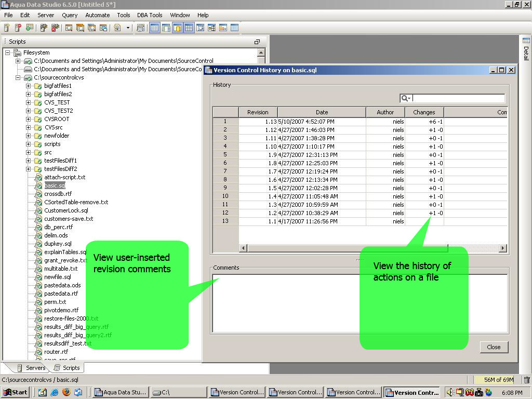Click the first query window magnifier icon
The height and width of the screenshot is (399, 532).
point(69,28)
